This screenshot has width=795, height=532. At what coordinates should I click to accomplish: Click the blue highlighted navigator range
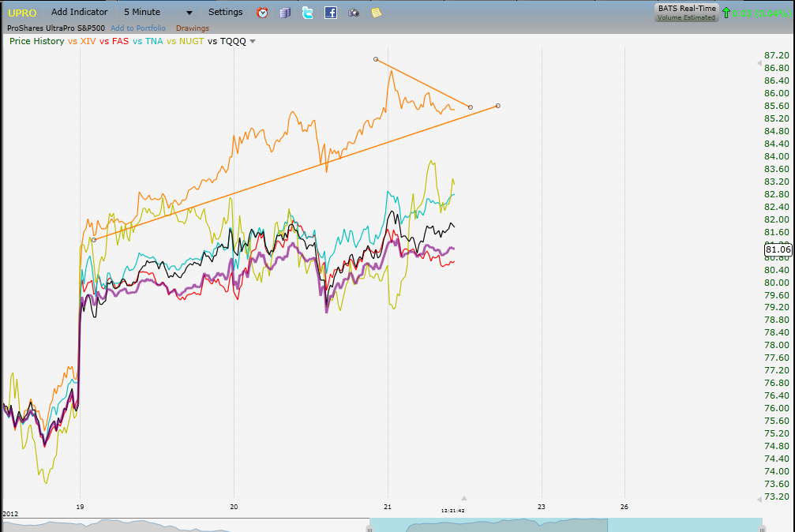566,525
